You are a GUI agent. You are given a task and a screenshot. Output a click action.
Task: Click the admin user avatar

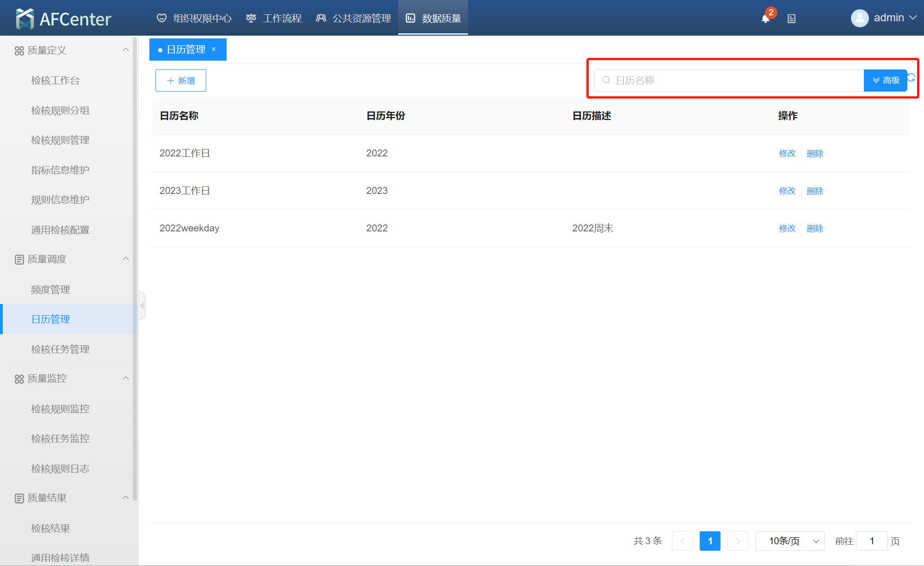tap(859, 18)
